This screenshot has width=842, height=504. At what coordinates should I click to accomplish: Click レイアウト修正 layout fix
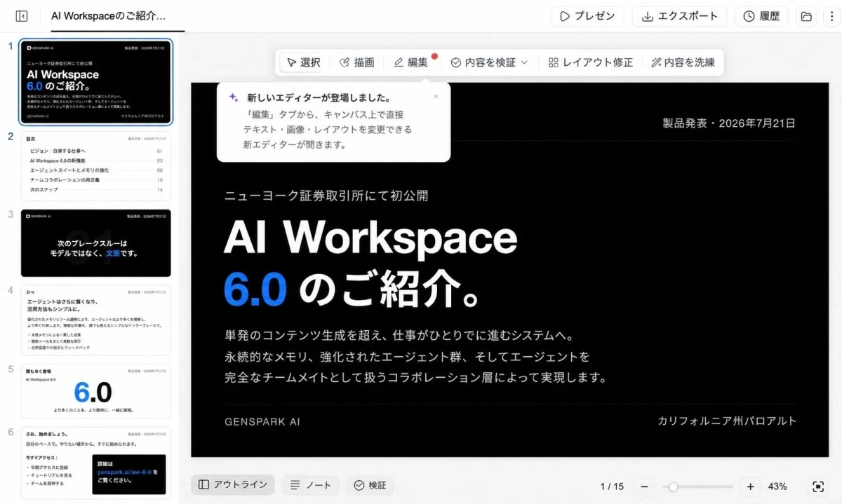tap(590, 62)
